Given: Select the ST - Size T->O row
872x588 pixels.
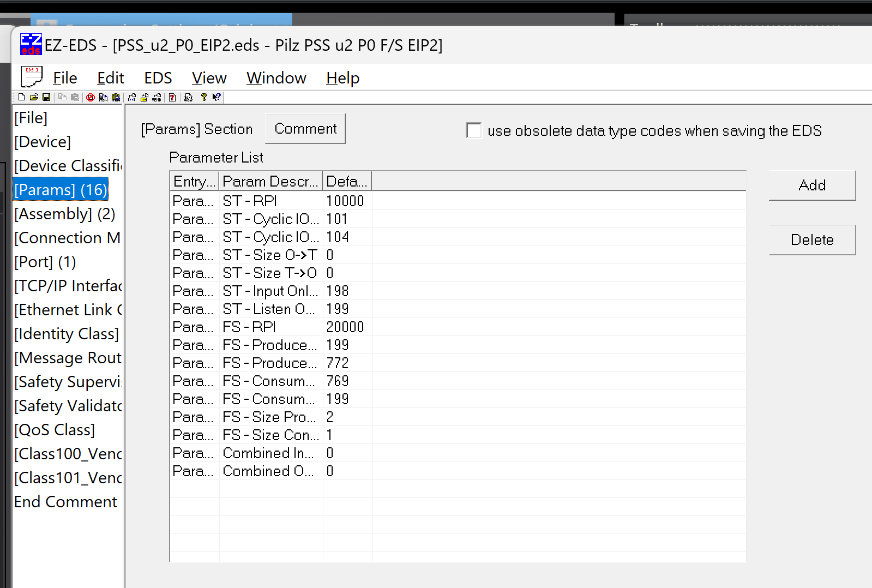Looking at the screenshot, I should click(458, 273).
